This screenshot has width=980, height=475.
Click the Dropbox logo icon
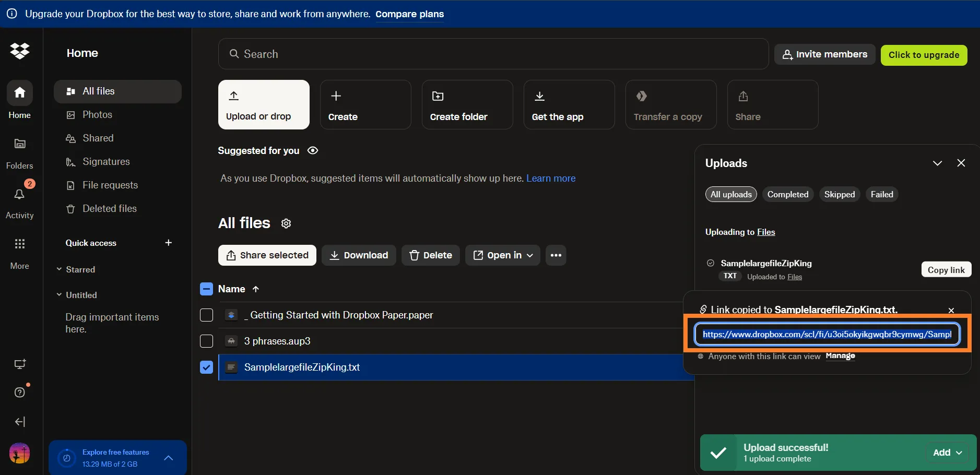coord(20,51)
